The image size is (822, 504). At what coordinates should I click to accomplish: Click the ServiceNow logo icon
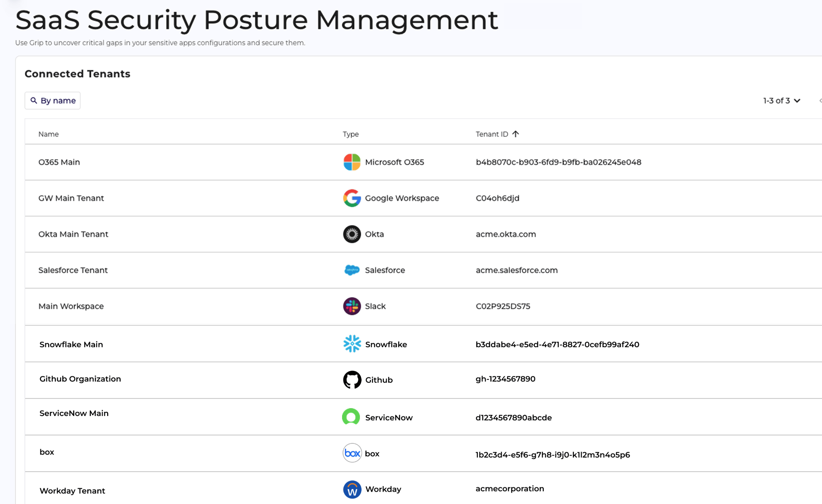[351, 417]
